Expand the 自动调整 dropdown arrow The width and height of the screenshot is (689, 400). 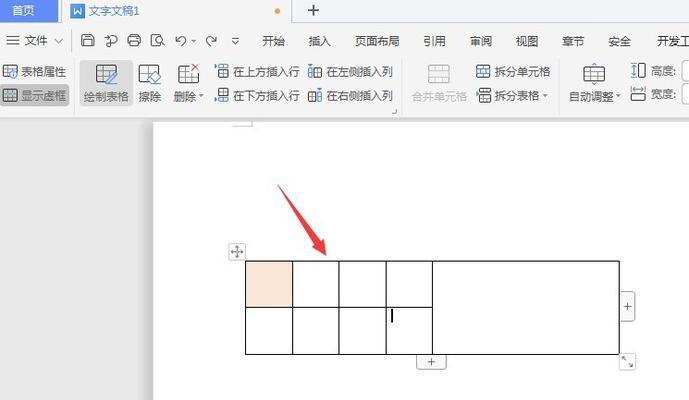point(618,96)
